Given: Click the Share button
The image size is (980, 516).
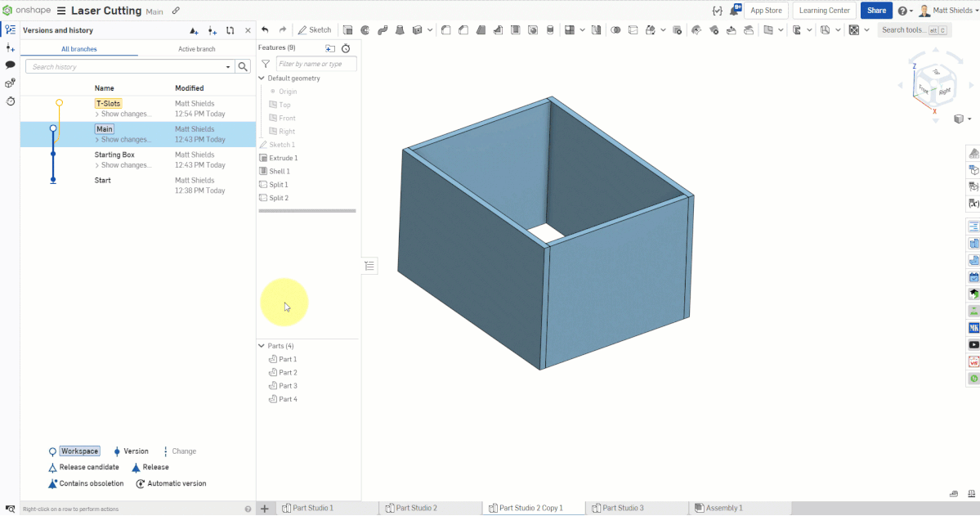Looking at the screenshot, I should click(x=876, y=11).
